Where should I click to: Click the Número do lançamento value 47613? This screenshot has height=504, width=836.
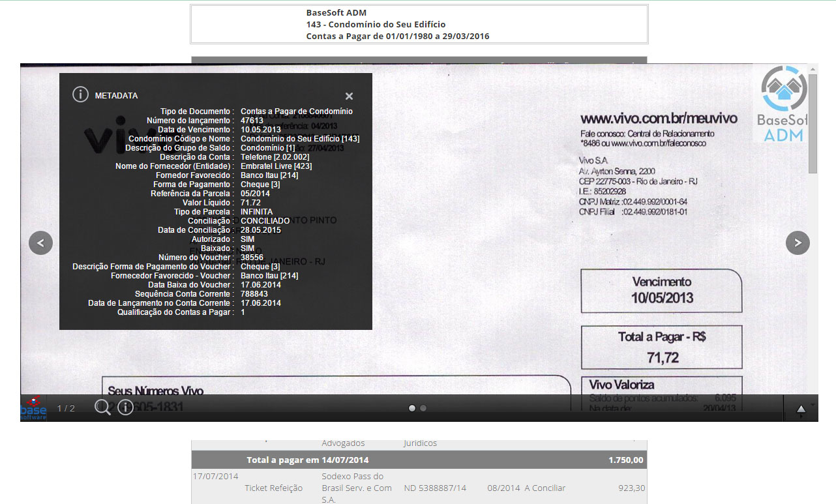pyautogui.click(x=252, y=121)
